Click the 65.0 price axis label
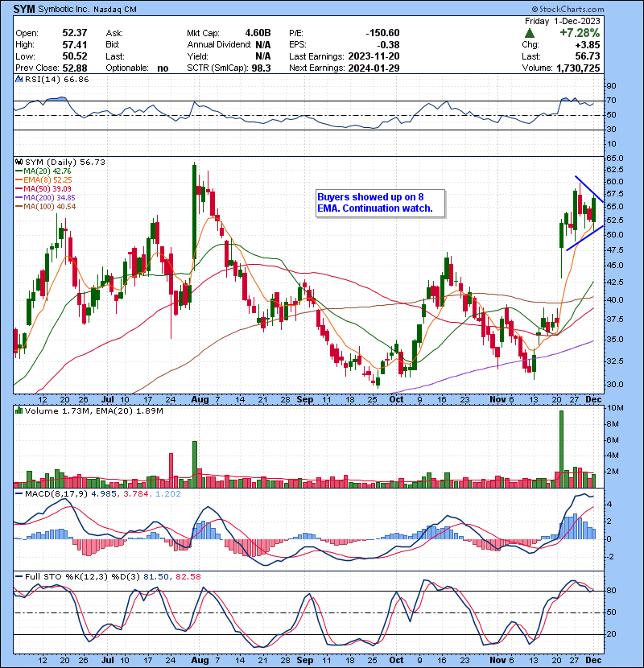 (x=615, y=158)
